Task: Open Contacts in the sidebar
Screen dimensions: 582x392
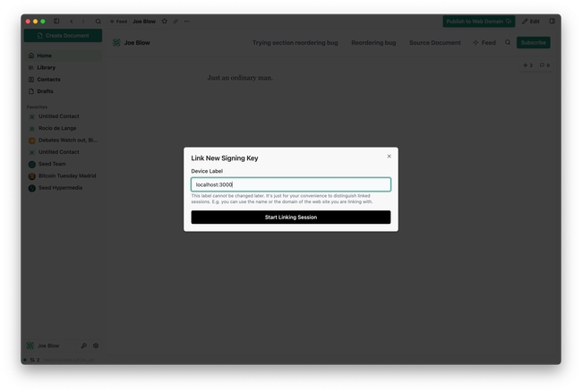Action: coord(48,79)
